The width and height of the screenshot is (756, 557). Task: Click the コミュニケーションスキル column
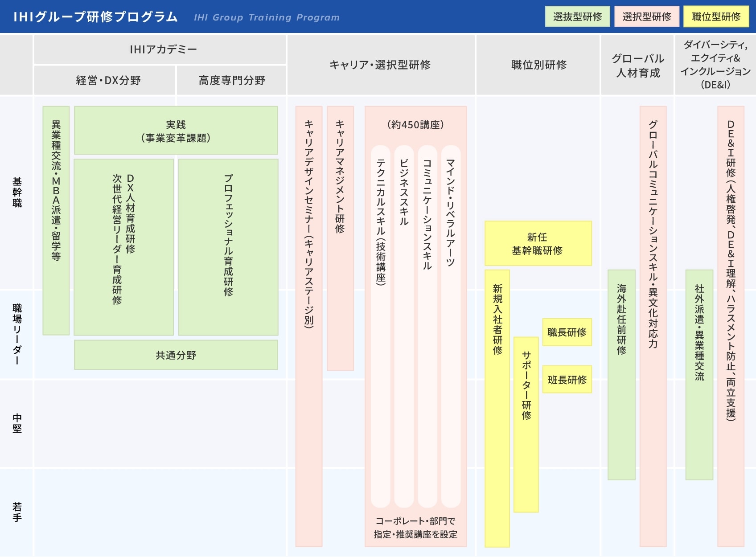point(427,326)
